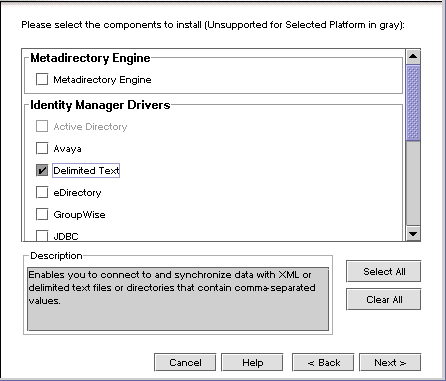Click the Select All button
Screen dimensions: 446x381
tap(384, 272)
